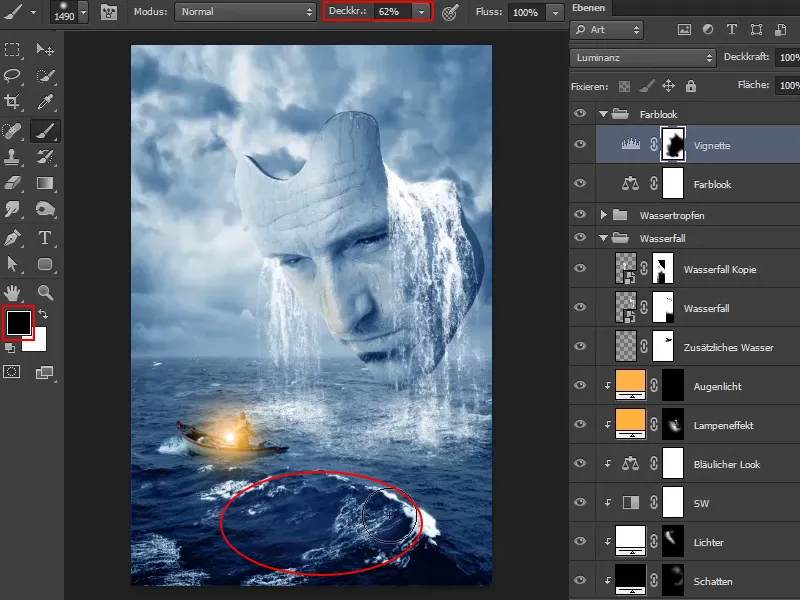Change the screen mode
The image size is (800, 600).
[45, 372]
